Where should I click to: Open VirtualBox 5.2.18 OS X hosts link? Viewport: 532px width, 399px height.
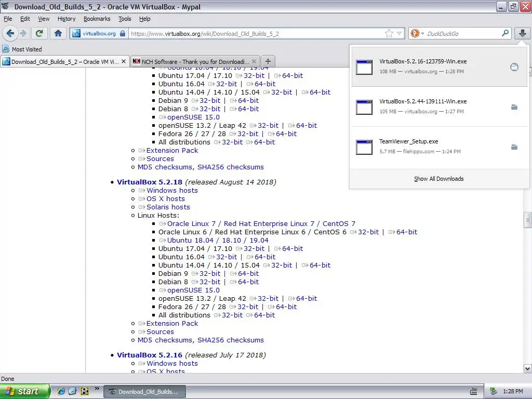pyautogui.click(x=166, y=199)
